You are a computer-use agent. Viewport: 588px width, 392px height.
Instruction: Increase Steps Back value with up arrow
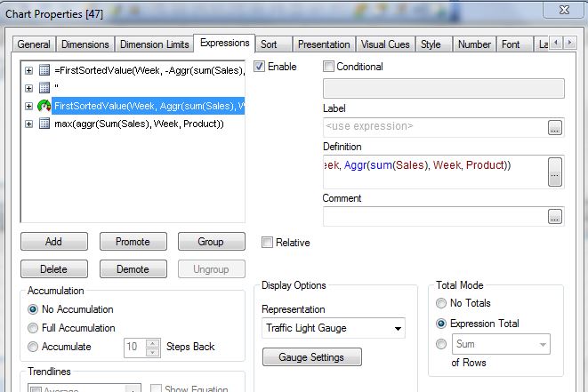click(x=153, y=343)
